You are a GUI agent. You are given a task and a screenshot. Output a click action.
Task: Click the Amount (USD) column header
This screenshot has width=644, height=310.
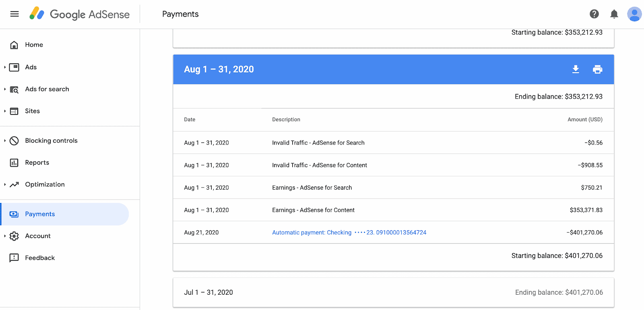(x=585, y=120)
